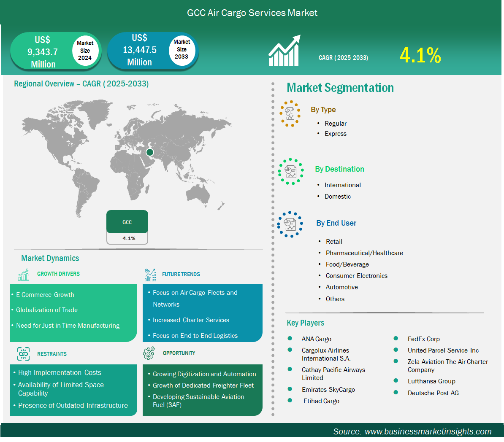Image resolution: width=504 pixels, height=442 pixels.
Task: Click the GCC location marker on map
Action: point(150,152)
